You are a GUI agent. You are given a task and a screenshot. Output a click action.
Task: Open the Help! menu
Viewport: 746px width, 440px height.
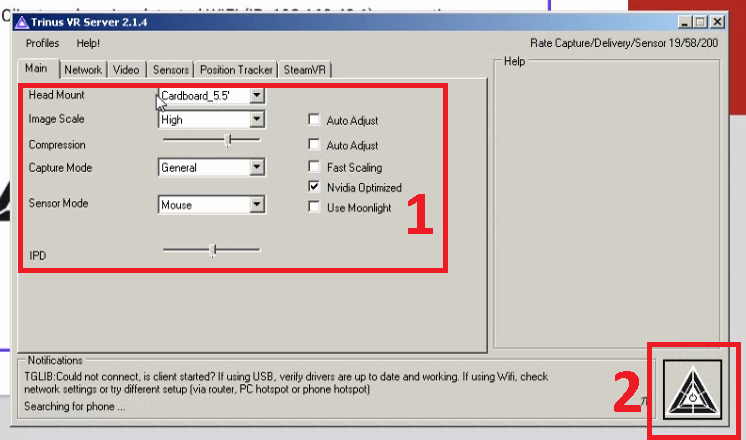pos(88,43)
